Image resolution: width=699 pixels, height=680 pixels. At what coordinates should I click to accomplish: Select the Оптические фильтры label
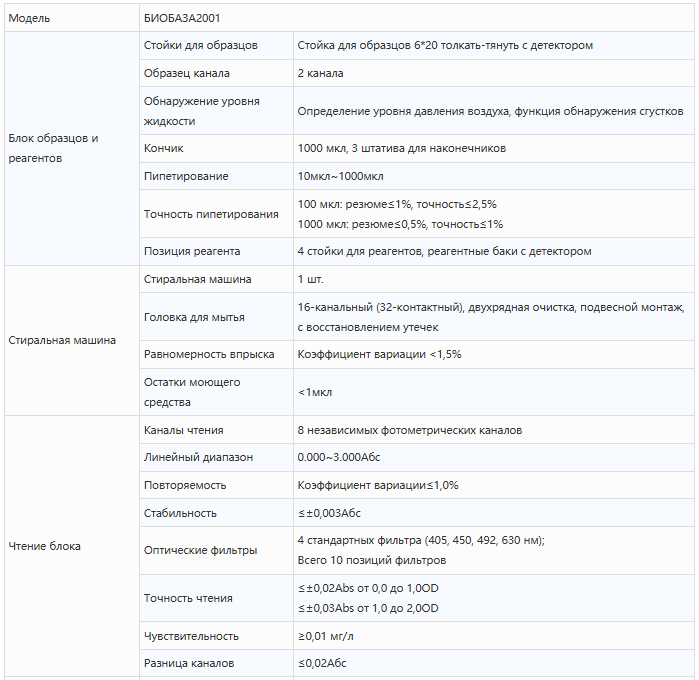200,551
